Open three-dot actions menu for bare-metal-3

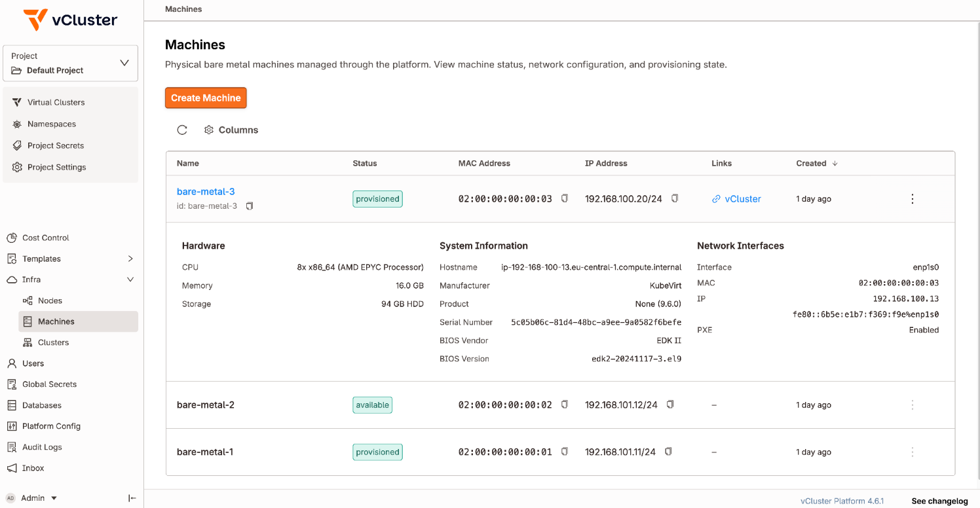913,199
